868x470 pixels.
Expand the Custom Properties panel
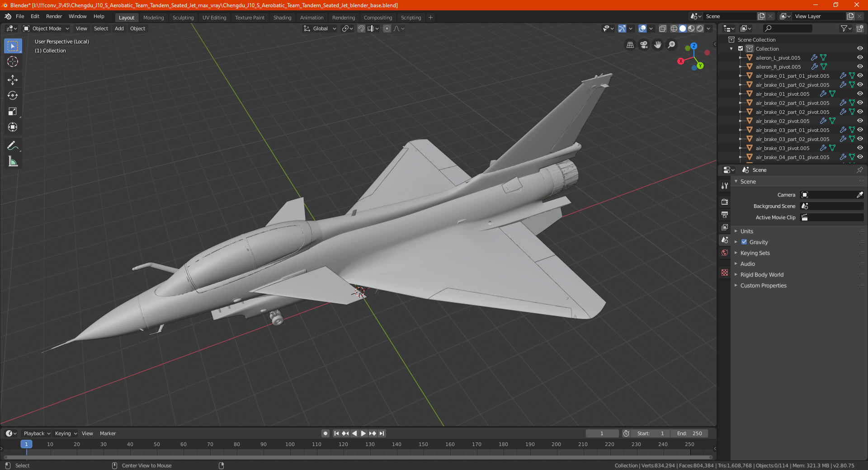coord(763,286)
